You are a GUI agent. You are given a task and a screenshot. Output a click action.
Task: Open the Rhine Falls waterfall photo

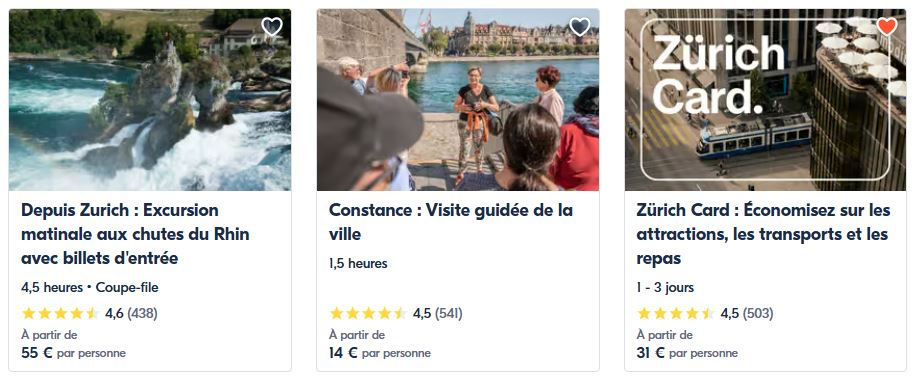pos(150,100)
